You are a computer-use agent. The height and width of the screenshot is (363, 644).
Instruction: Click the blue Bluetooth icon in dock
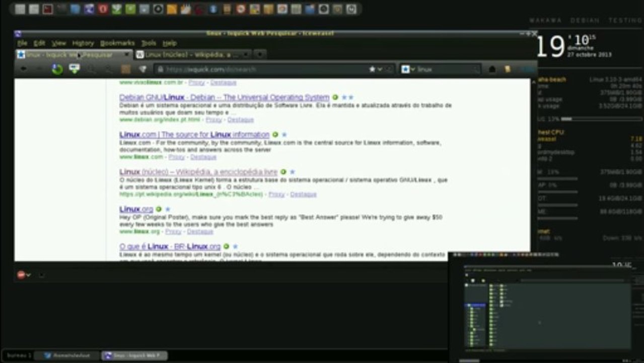pos(213,9)
